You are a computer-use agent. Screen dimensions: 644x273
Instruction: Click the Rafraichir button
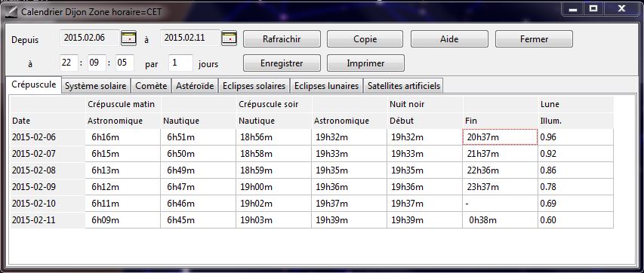[x=282, y=39]
